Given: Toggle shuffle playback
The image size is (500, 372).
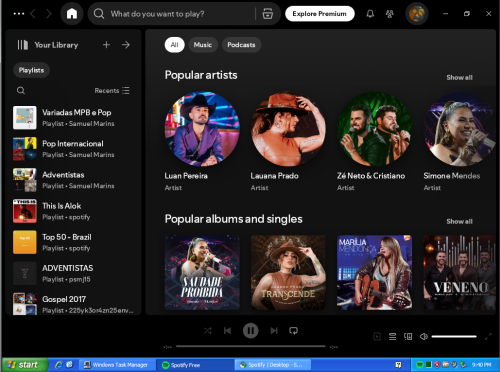Looking at the screenshot, I should coord(208,331).
